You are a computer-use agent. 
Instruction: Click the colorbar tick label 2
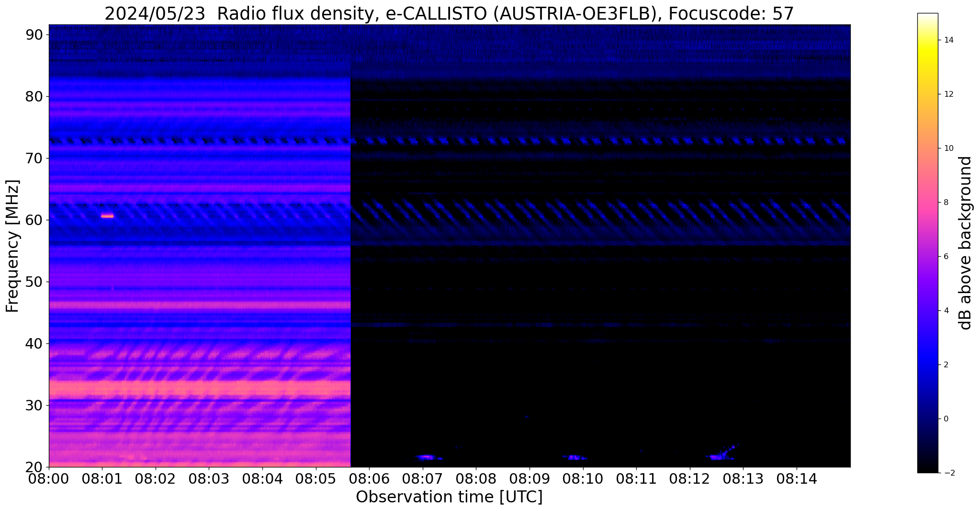pos(946,365)
